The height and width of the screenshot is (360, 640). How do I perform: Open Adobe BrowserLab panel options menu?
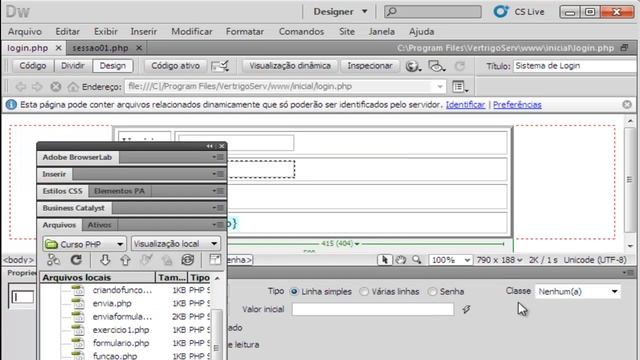[218, 157]
